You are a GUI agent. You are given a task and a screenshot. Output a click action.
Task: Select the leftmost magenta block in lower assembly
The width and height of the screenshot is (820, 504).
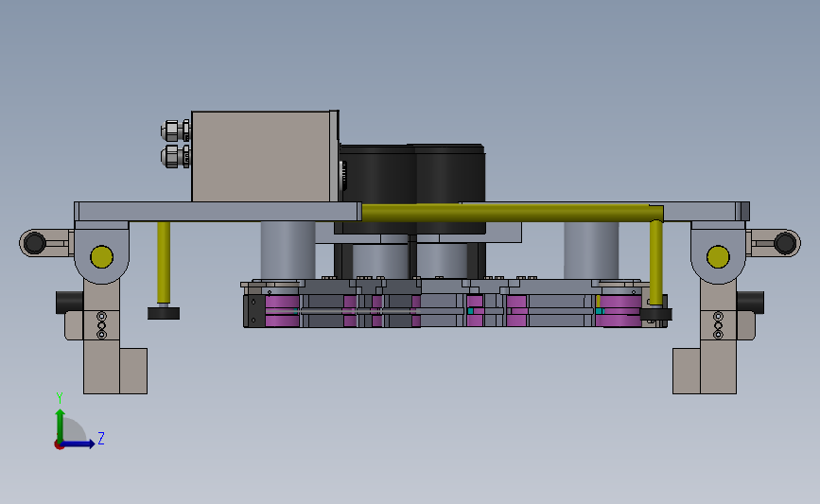click(x=282, y=310)
